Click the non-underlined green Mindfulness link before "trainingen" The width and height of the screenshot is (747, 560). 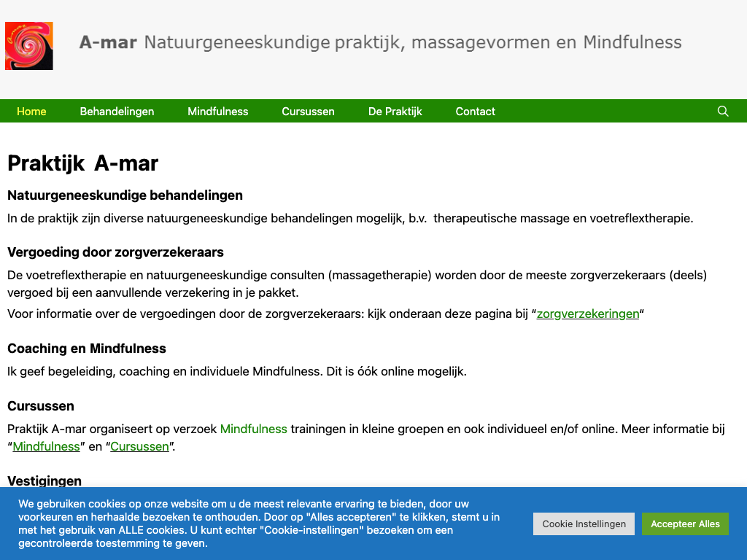coord(253,429)
